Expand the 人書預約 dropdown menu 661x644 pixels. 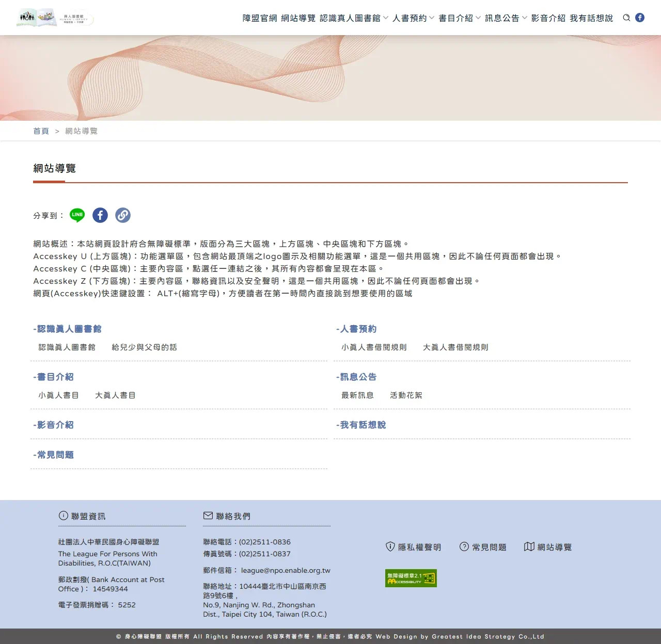410,18
